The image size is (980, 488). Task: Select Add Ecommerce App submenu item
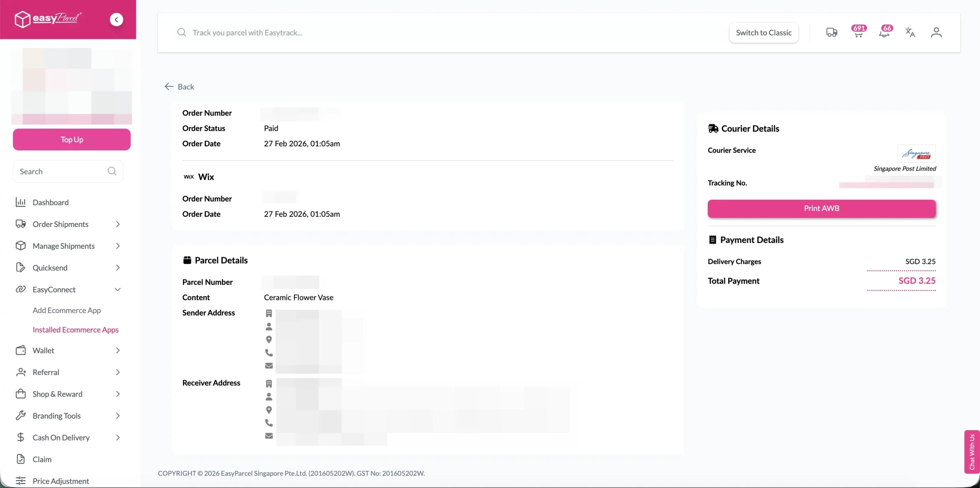[67, 310]
